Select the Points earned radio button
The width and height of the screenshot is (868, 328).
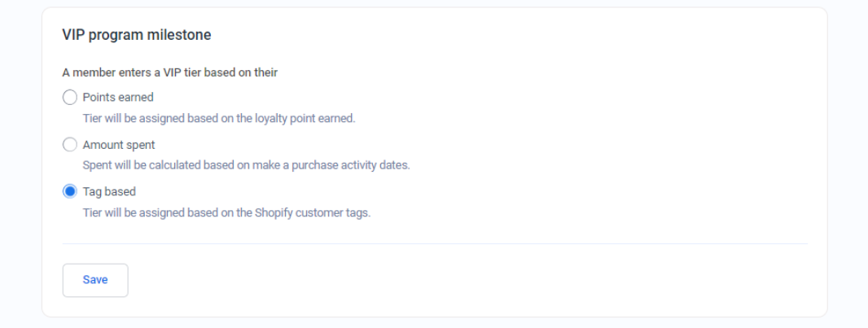coord(70,98)
